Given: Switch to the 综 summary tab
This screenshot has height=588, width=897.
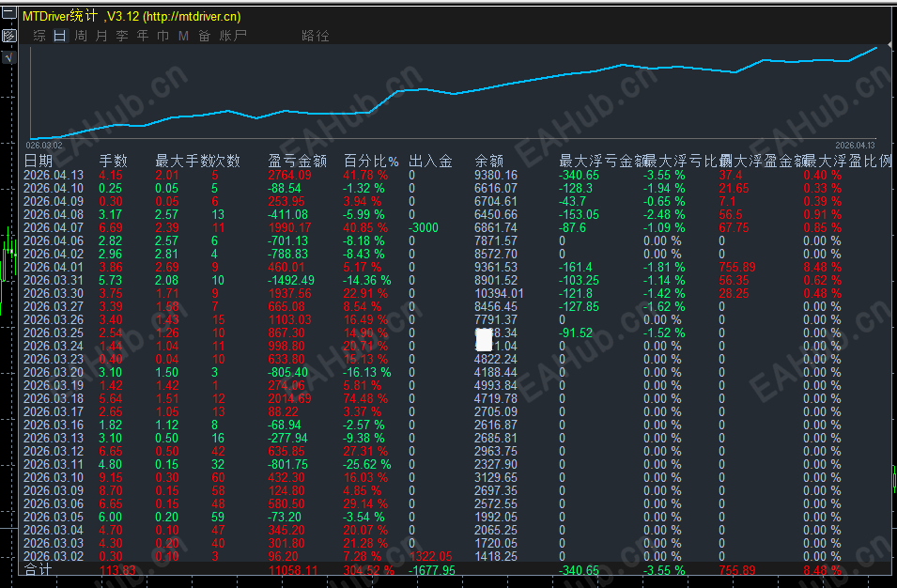Looking at the screenshot, I should pyautogui.click(x=39, y=36).
